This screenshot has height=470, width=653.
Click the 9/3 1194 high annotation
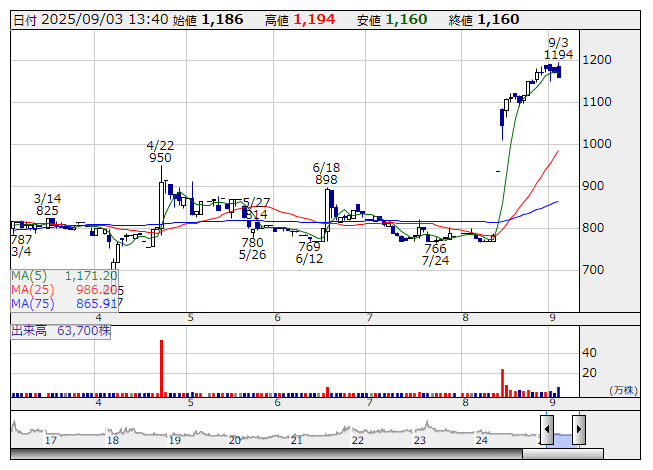[558, 49]
